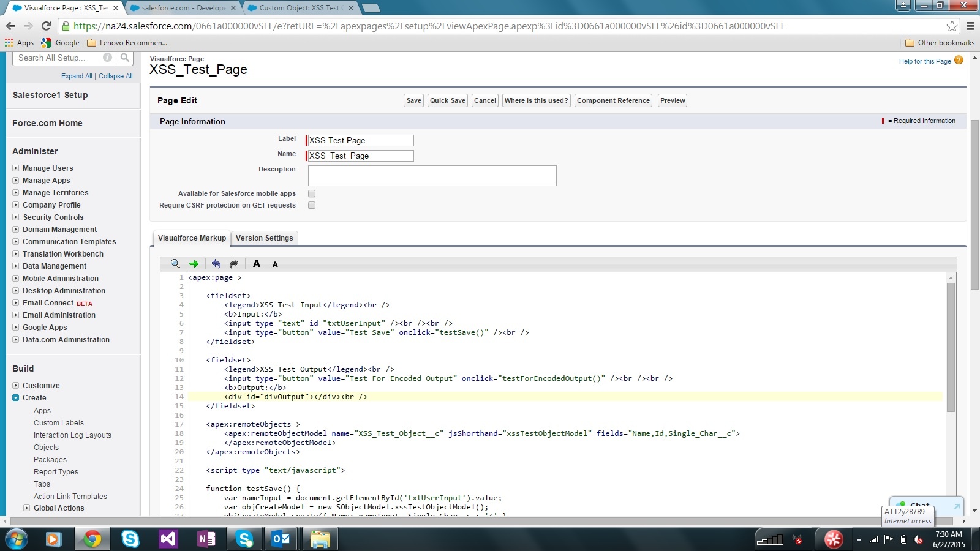980x551 pixels.
Task: Expand the Manage Users section
Action: click(16, 168)
